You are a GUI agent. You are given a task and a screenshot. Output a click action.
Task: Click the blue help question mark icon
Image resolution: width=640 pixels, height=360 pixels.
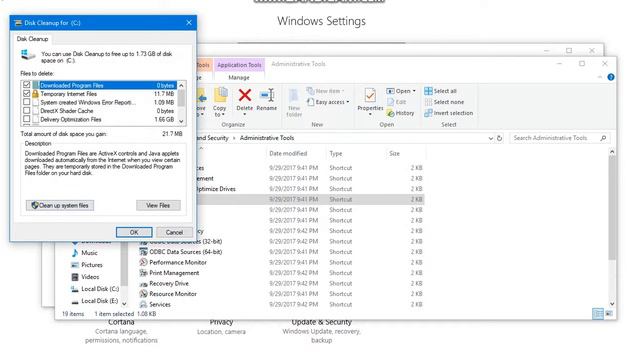(611, 77)
